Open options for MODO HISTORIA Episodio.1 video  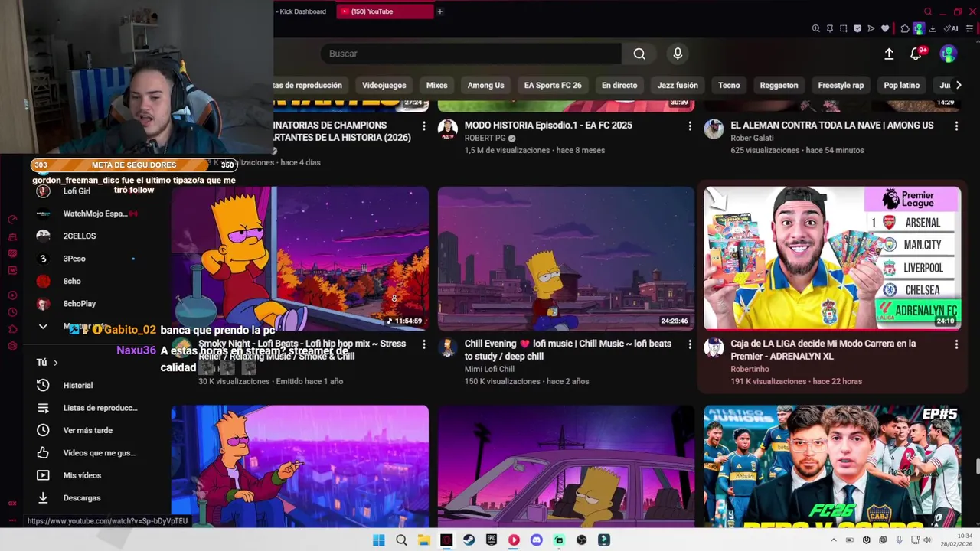pyautogui.click(x=690, y=126)
